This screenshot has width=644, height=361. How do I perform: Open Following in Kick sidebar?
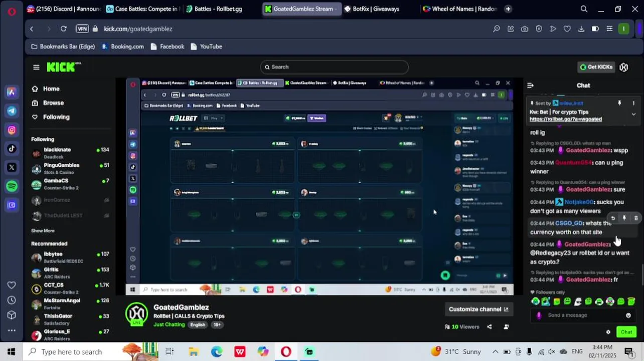[x=51, y=117]
